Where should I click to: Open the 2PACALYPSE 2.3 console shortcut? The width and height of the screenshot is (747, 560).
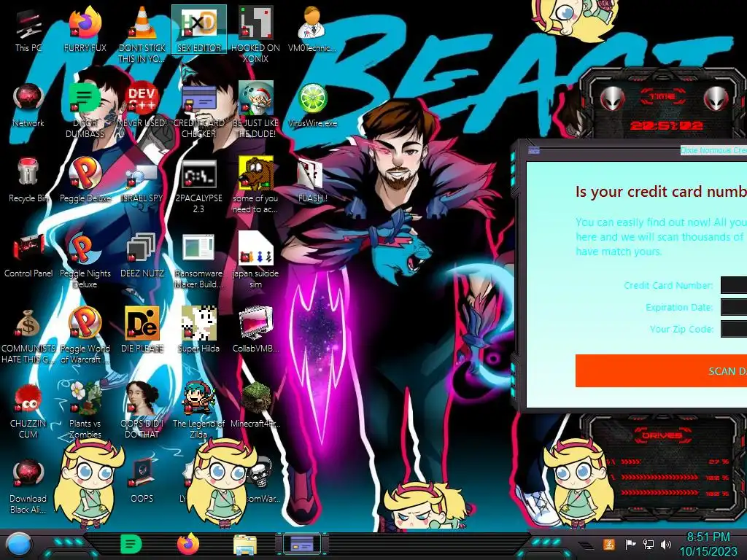[x=198, y=184]
